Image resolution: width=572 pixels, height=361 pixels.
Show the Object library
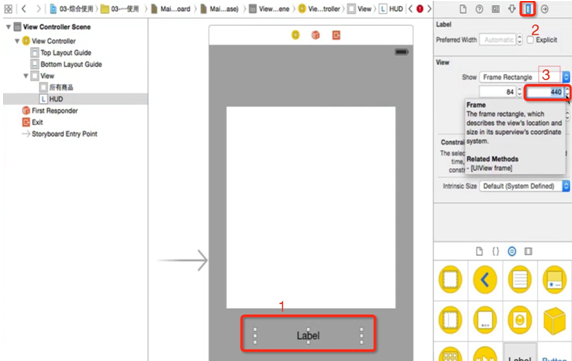point(512,251)
